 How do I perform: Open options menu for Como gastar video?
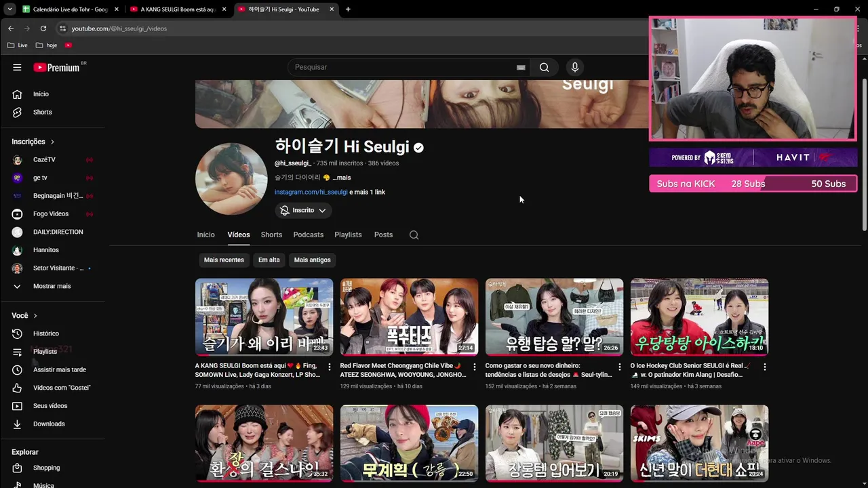coord(620,367)
